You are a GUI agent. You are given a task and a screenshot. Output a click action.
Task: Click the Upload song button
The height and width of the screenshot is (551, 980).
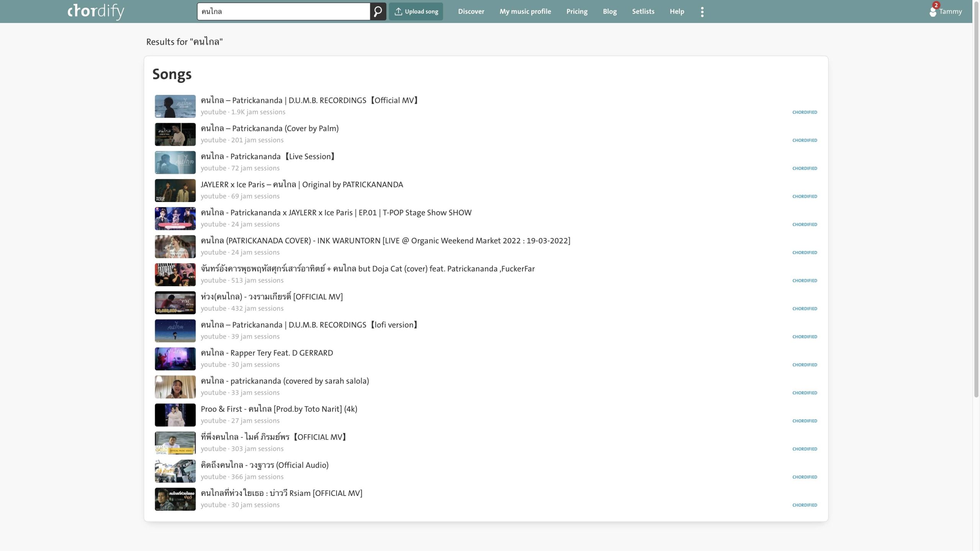[416, 11]
